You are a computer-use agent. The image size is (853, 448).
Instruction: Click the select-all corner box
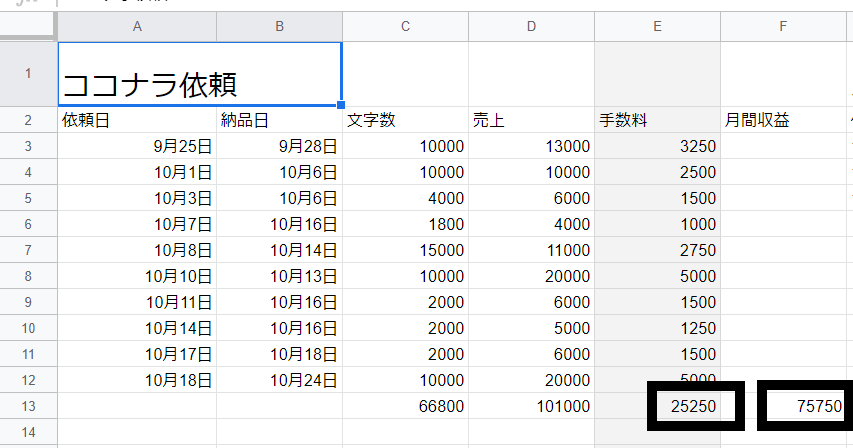click(x=28, y=26)
